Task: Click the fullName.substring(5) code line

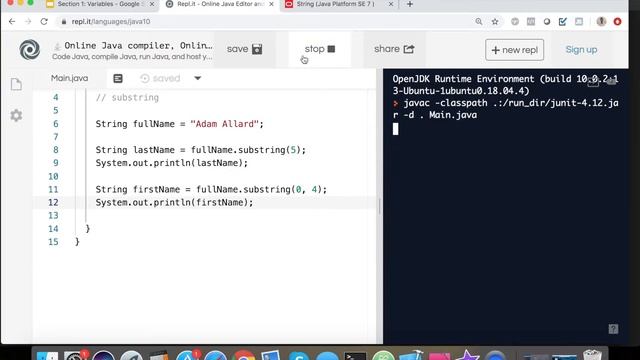Action: click(200, 150)
